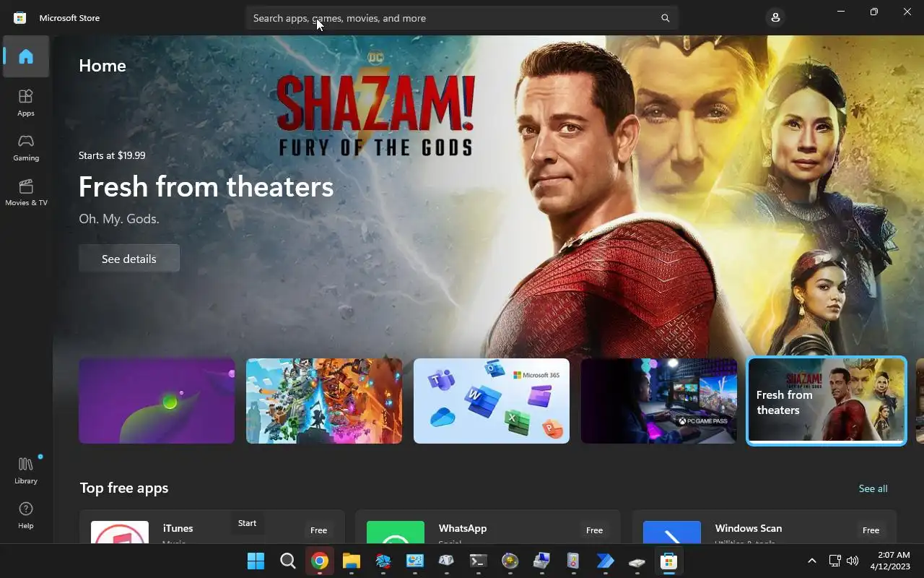Click the Fresh from theaters headline

point(206,186)
